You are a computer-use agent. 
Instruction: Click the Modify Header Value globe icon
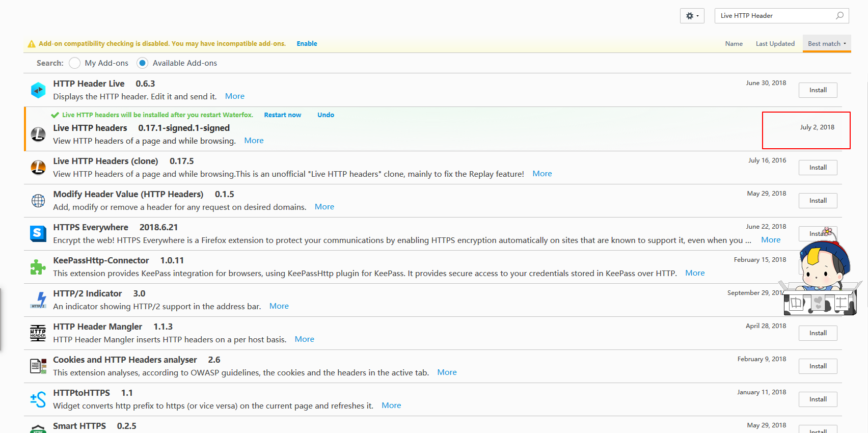(x=38, y=201)
